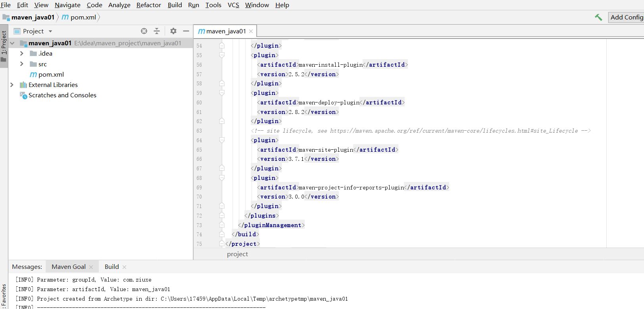This screenshot has width=644, height=309.
Task: Click the project breadcrumb below the editor
Action: [237, 254]
